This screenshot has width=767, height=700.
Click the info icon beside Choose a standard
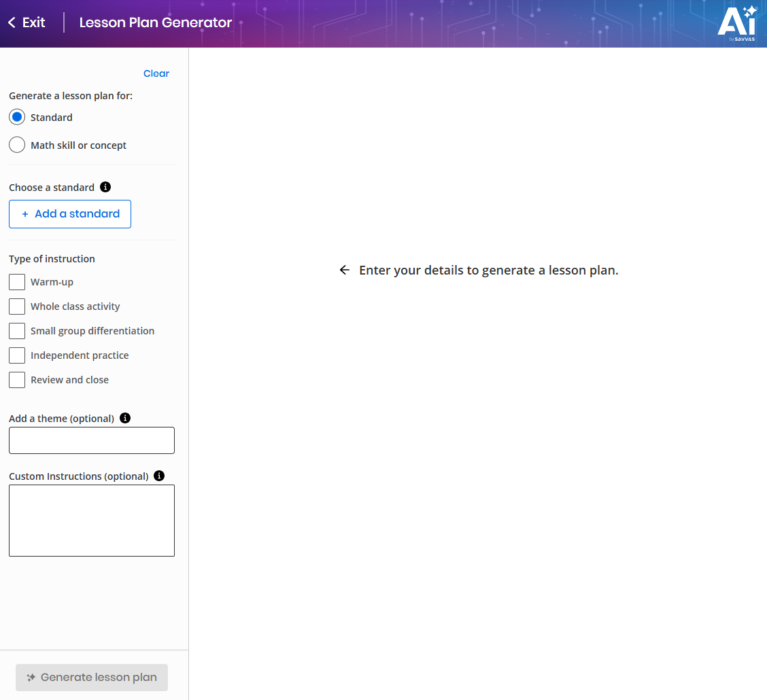pyautogui.click(x=105, y=186)
